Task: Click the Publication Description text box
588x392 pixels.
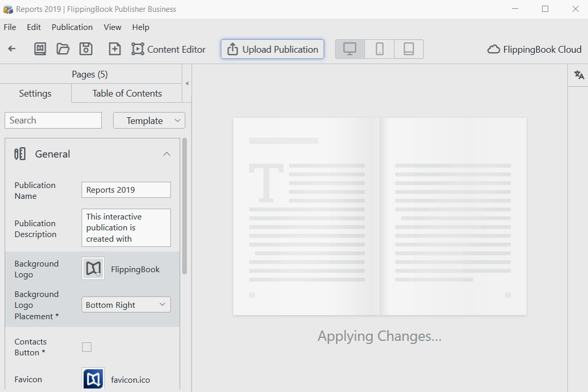Action: click(126, 228)
